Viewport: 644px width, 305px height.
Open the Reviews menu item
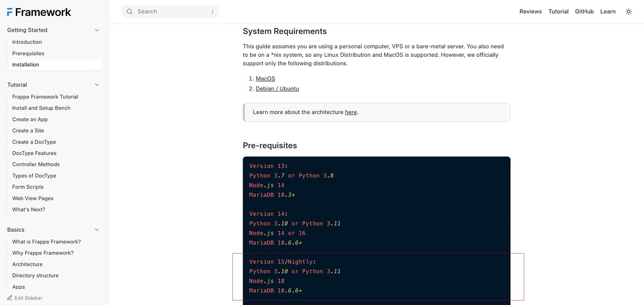(x=531, y=11)
